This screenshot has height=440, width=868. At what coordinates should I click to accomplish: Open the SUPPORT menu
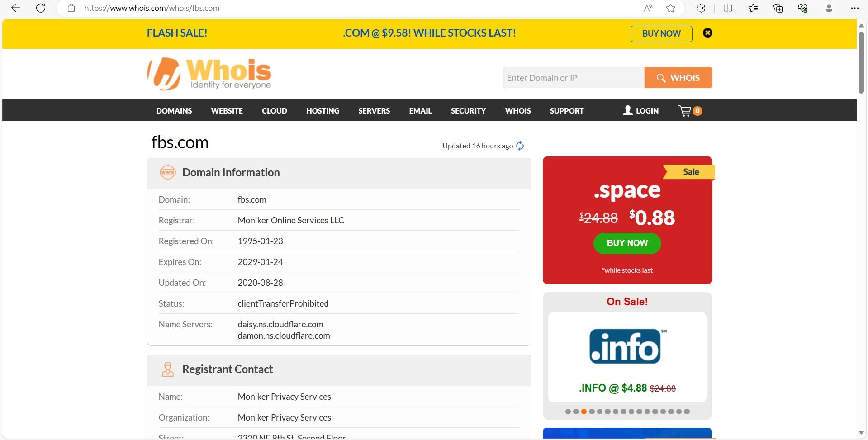(x=567, y=111)
